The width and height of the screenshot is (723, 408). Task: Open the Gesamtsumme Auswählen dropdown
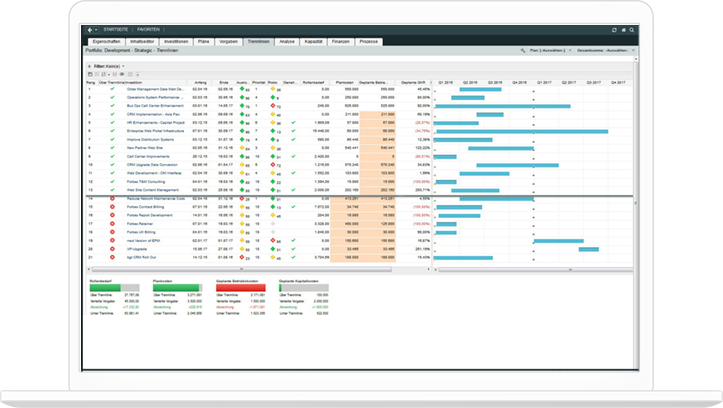603,50
